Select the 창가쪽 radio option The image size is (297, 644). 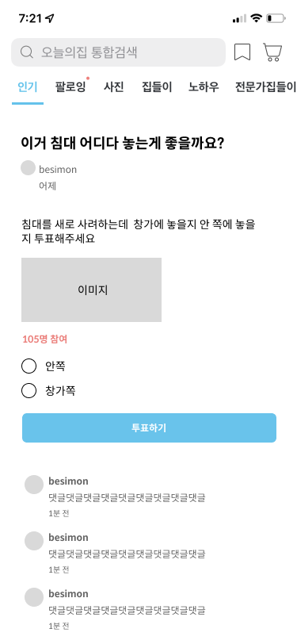29,390
